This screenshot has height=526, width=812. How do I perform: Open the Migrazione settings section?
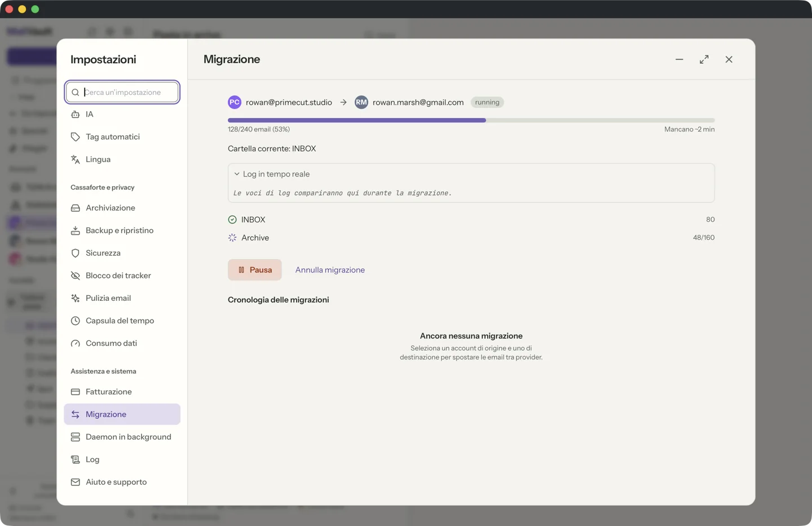pyautogui.click(x=122, y=414)
